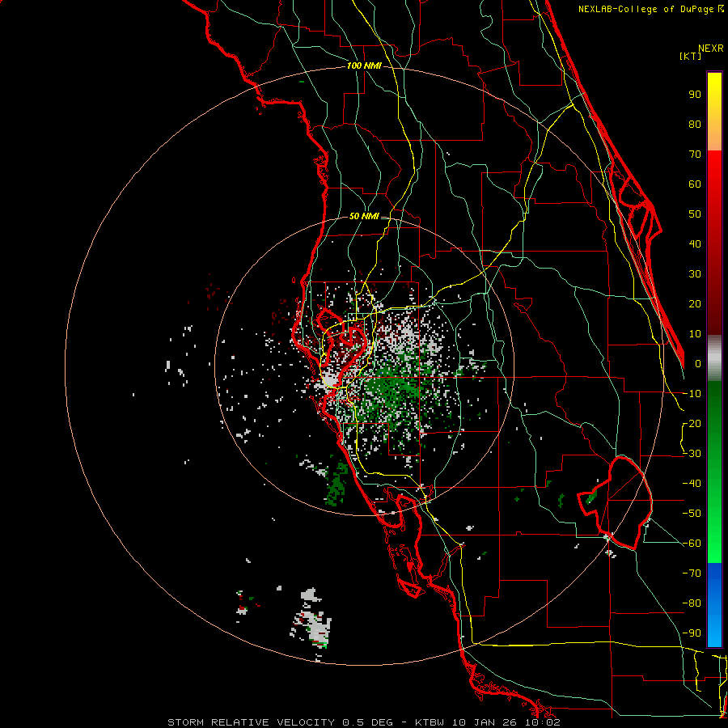The image size is (728, 728).
Task: Click the 80 value on the velocity scale
Action: [x=695, y=125]
